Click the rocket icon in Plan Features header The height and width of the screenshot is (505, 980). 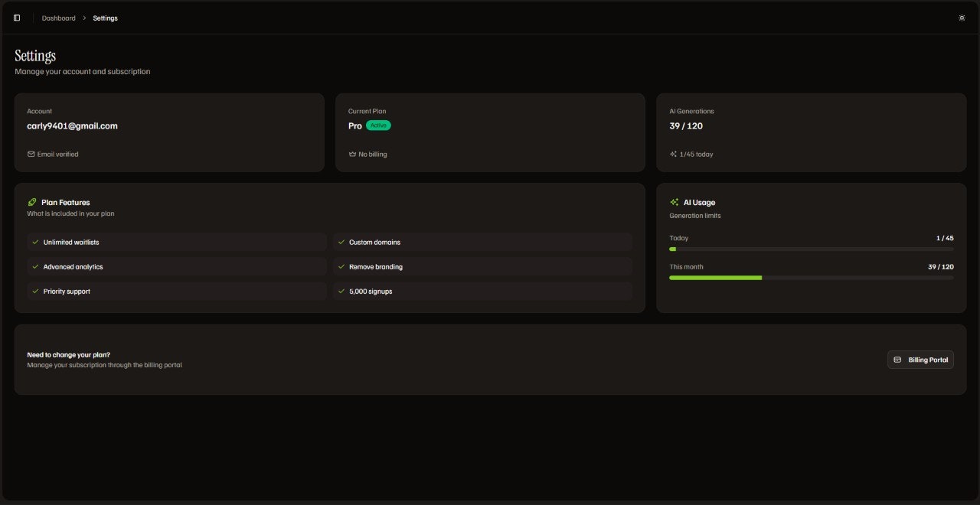[32, 202]
